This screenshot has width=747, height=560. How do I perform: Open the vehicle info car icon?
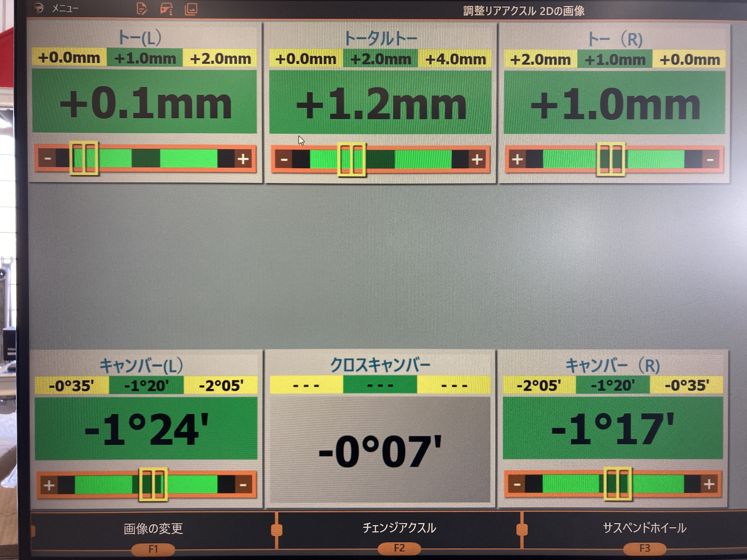click(167, 9)
